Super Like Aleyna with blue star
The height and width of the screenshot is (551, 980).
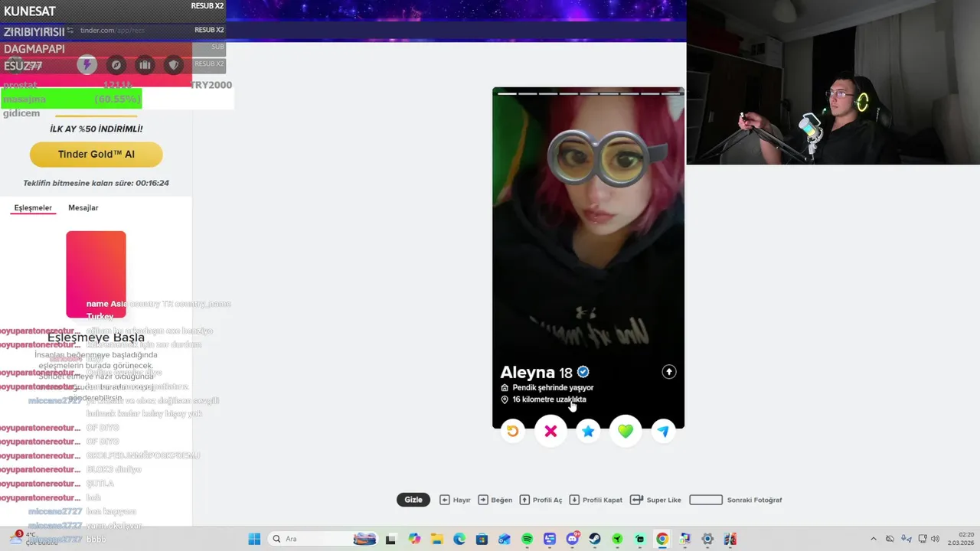coord(588,431)
